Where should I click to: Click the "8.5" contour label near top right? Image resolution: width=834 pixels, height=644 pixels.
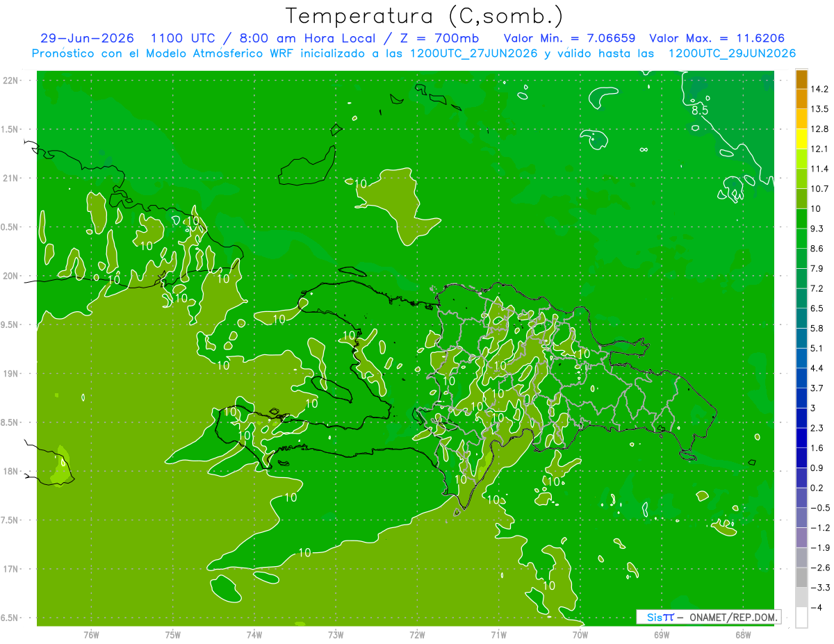700,110
